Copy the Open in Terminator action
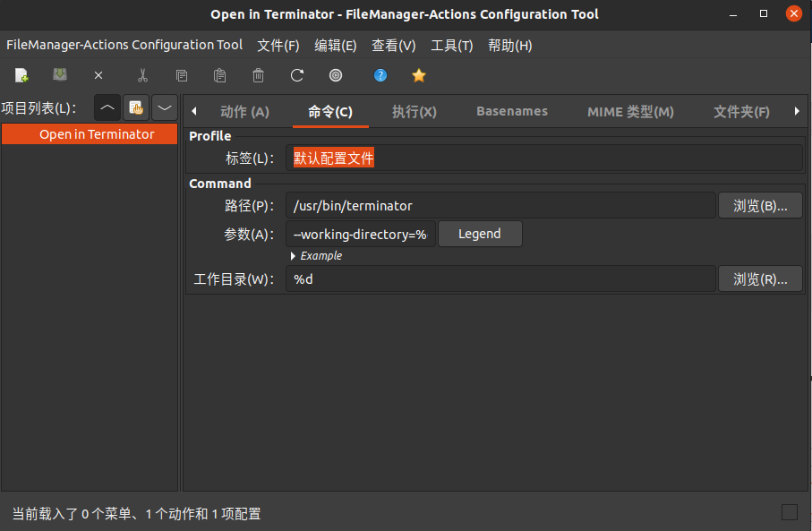This screenshot has height=531, width=812. 182,75
